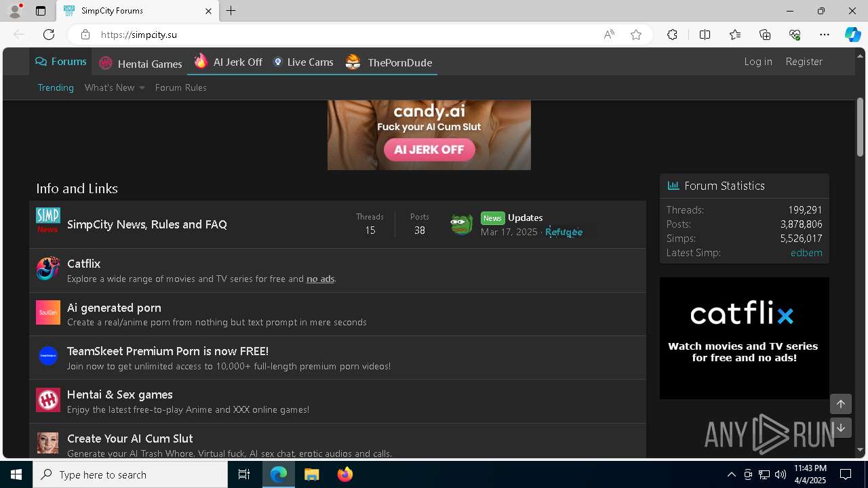Open What's New sub-navigation link

pyautogui.click(x=109, y=87)
